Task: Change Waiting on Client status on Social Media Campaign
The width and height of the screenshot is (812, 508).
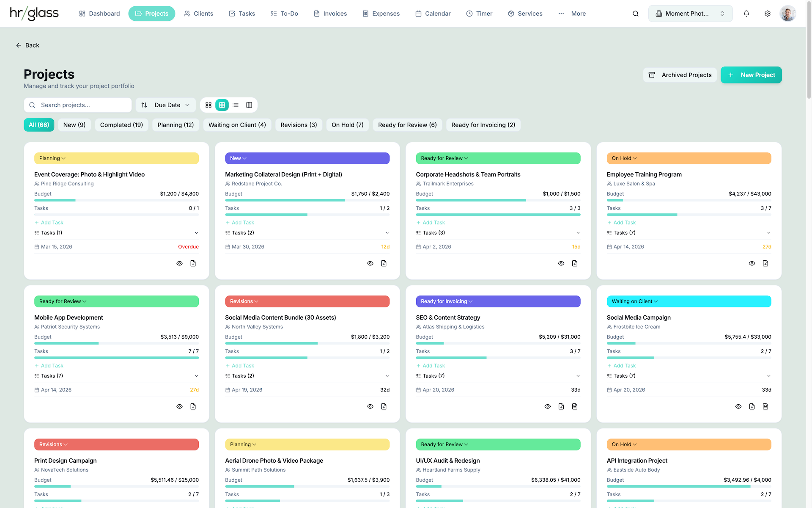Action: pyautogui.click(x=689, y=301)
